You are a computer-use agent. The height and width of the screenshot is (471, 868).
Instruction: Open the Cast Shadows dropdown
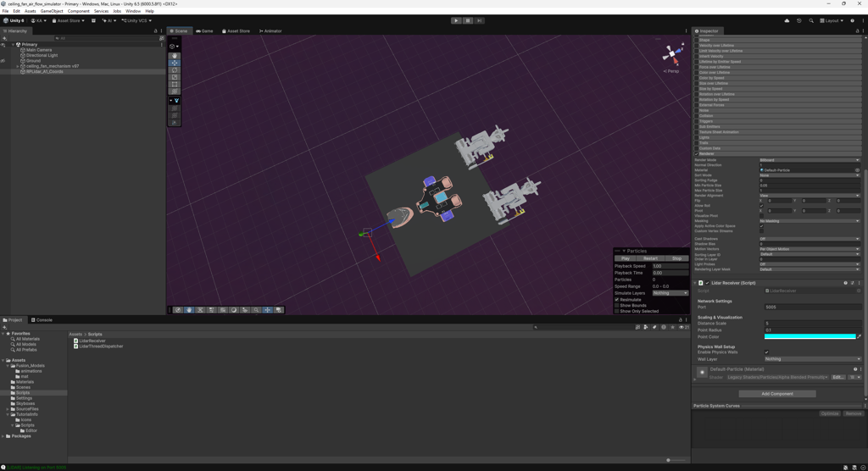point(810,239)
